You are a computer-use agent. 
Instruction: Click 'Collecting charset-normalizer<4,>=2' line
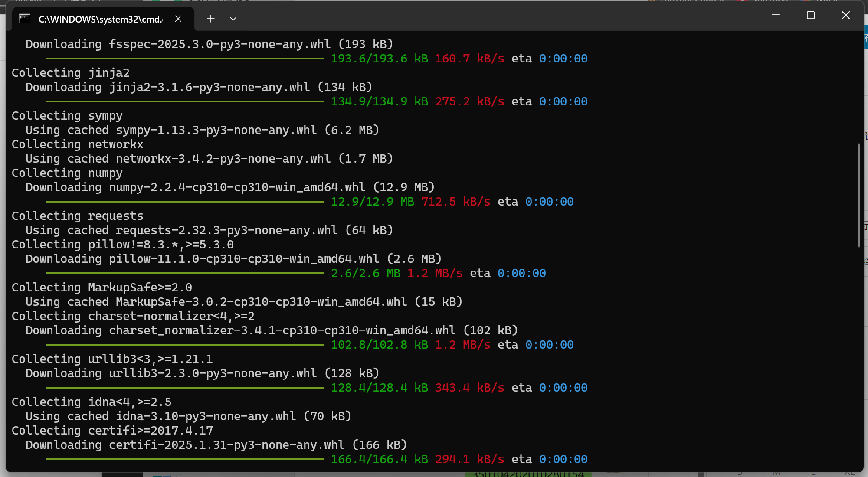click(x=133, y=316)
